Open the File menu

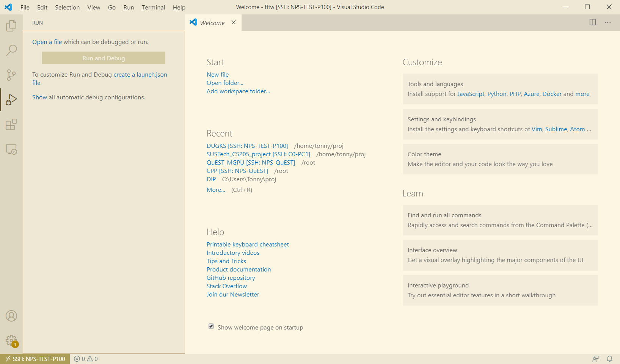pos(25,7)
